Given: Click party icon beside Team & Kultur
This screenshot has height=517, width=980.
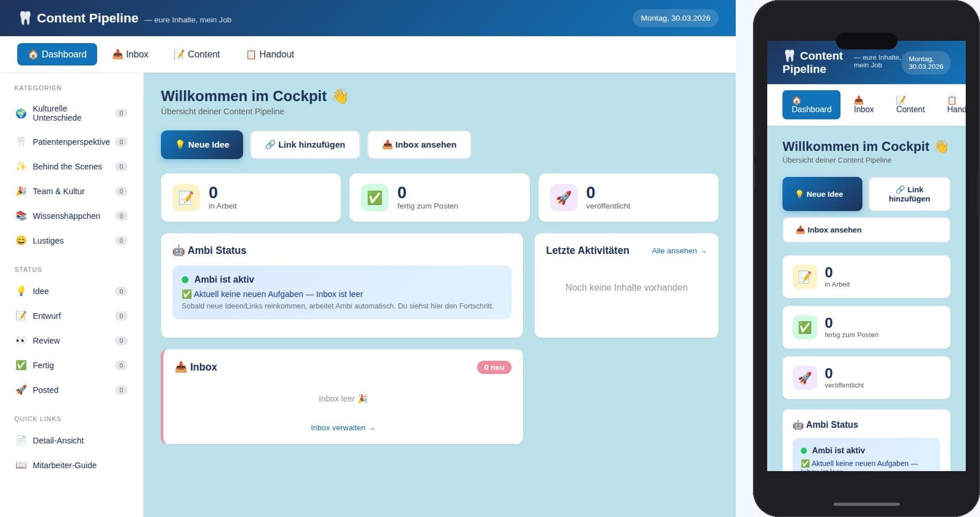Looking at the screenshot, I should tap(21, 191).
